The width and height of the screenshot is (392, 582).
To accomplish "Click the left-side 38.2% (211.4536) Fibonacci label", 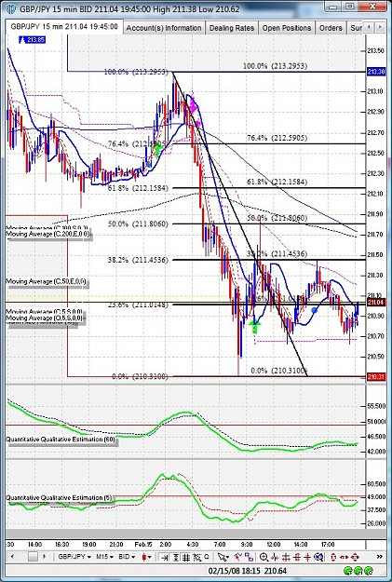I will [x=138, y=260].
